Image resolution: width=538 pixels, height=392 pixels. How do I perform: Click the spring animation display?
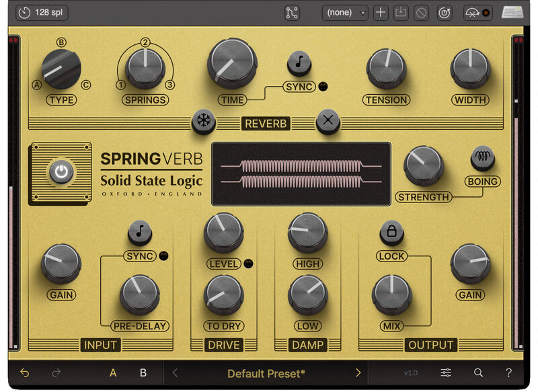coord(301,174)
